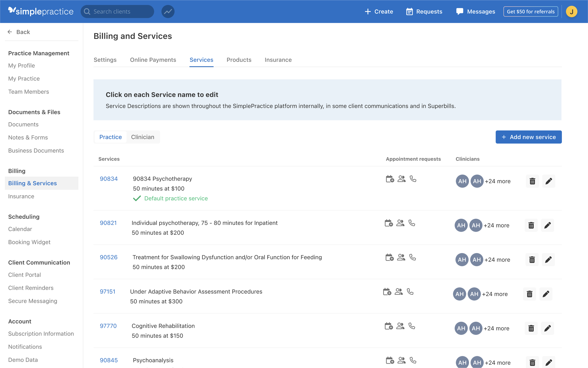Edit the 90845 Psychoanalysis service
588x368 pixels.
[548, 362]
